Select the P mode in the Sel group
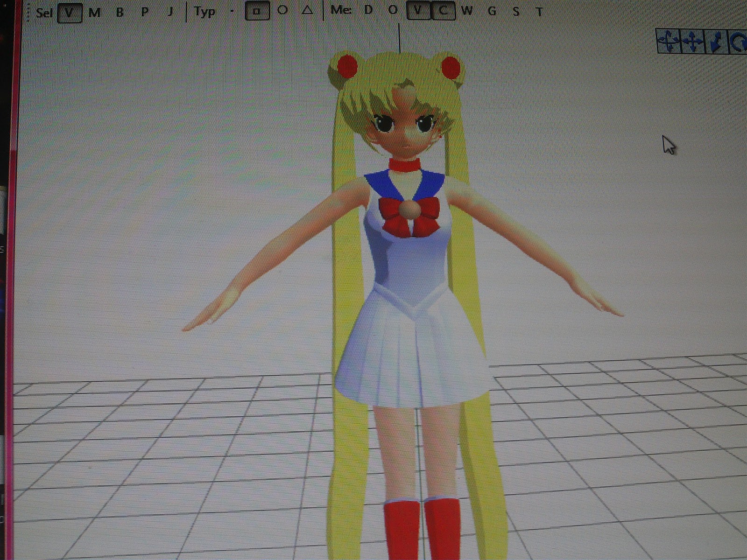The width and height of the screenshot is (747, 560). tap(144, 12)
